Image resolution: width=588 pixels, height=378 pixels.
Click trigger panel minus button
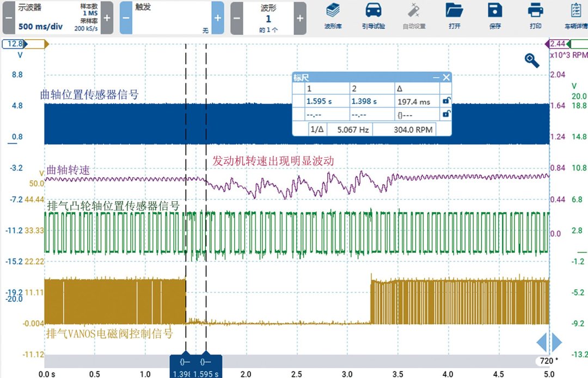click(126, 18)
